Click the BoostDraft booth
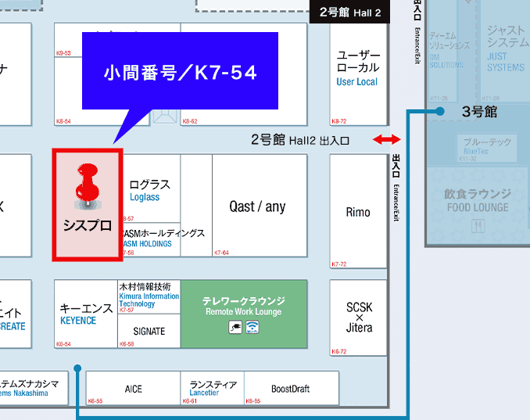 coord(292,388)
